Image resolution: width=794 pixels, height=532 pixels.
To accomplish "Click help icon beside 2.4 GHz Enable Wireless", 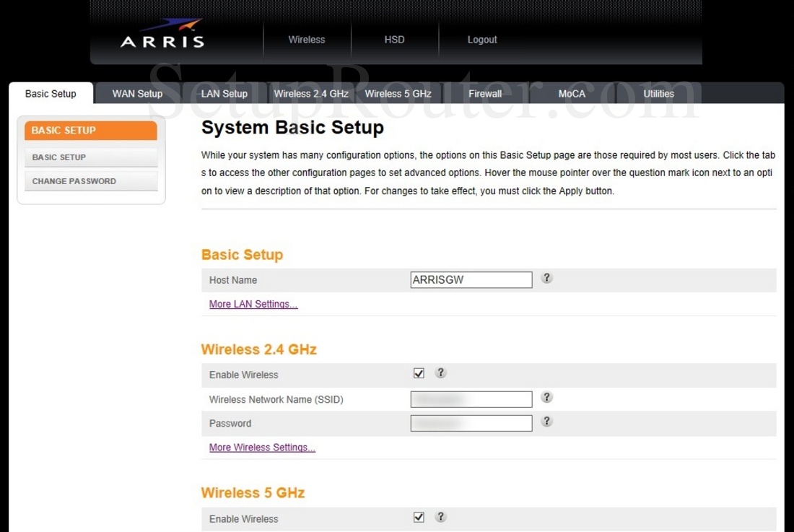I will [440, 373].
